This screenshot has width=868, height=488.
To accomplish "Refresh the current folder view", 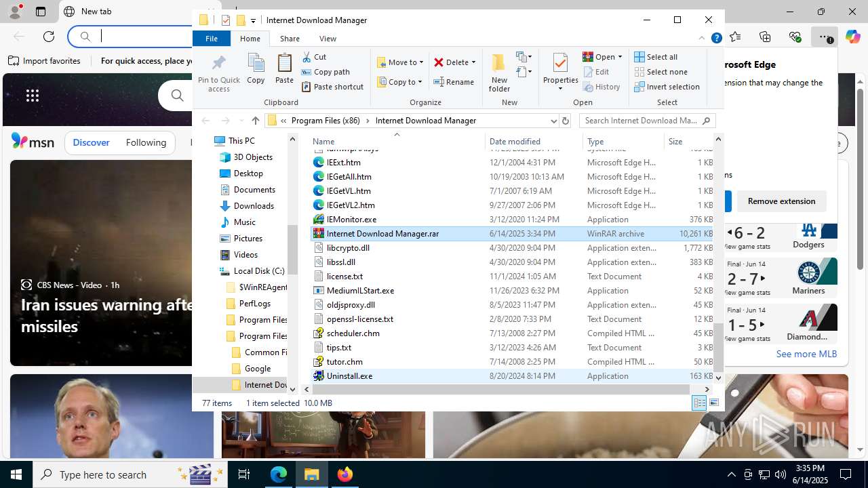I will 566,121.
